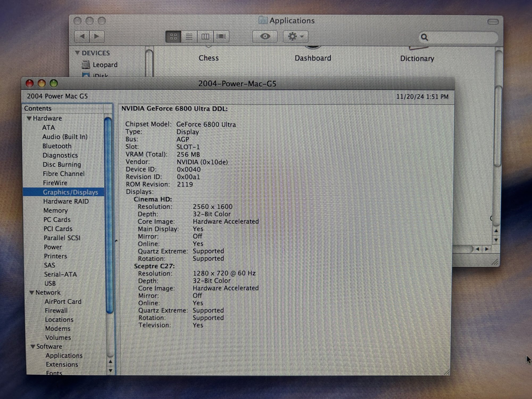Switch Finder to Cover Flow view
The height and width of the screenshot is (399, 532).
[221, 36]
